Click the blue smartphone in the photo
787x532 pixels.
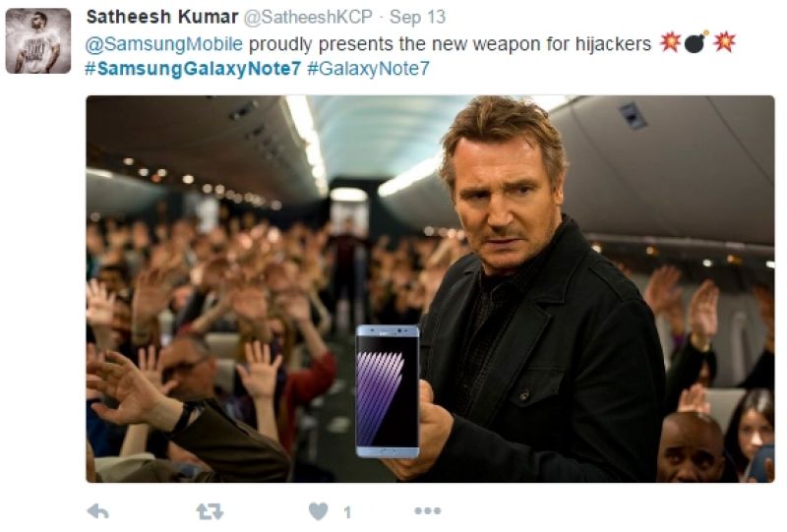[388, 391]
